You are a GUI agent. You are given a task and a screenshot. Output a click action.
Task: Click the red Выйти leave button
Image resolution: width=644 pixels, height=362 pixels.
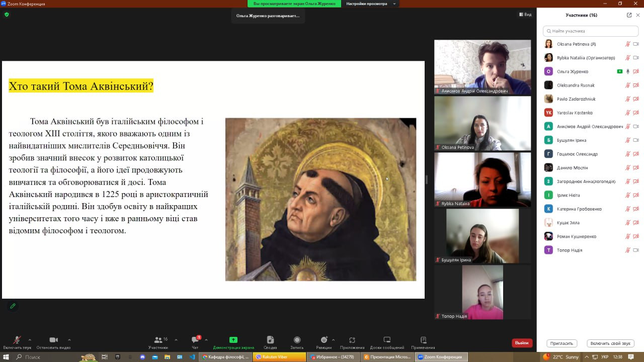tap(522, 343)
